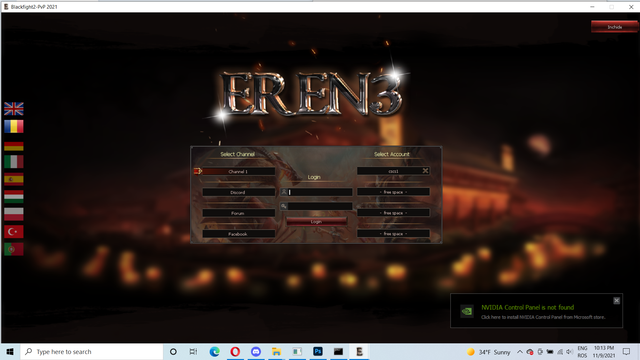
Task: Open the black window app on taskbar
Action: tap(338, 351)
